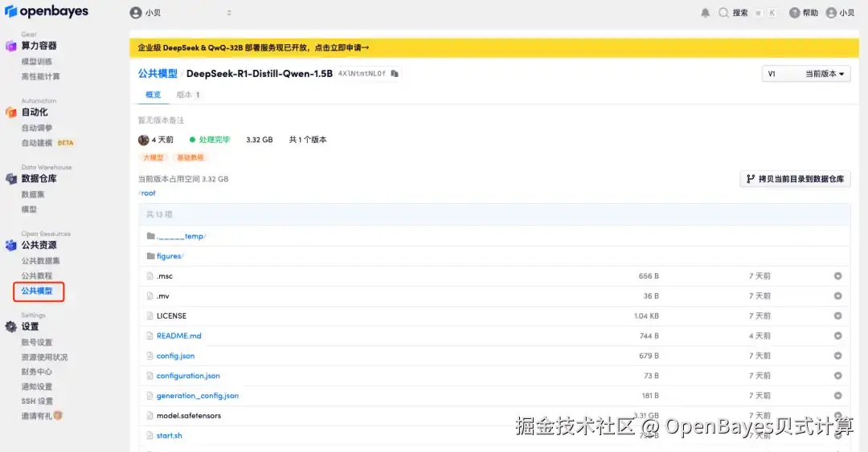Click the yellow DeepSeek & QwQ-32B banner
The image size is (868, 452).
click(x=493, y=47)
